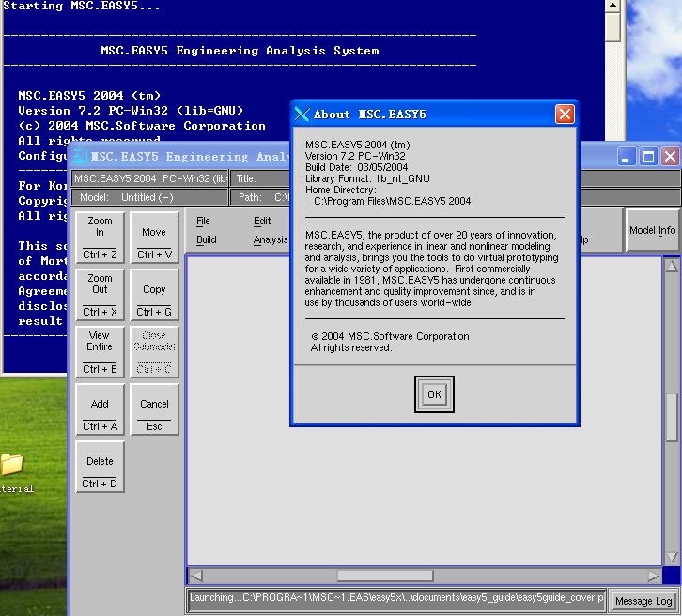Close the About MSC.EASY5 dialog
The image size is (682, 616).
pyautogui.click(x=565, y=115)
